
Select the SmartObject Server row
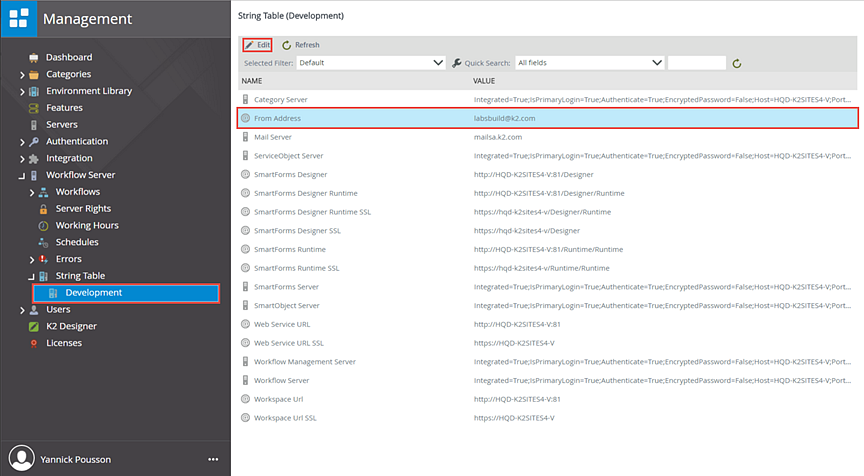pyautogui.click(x=548, y=305)
